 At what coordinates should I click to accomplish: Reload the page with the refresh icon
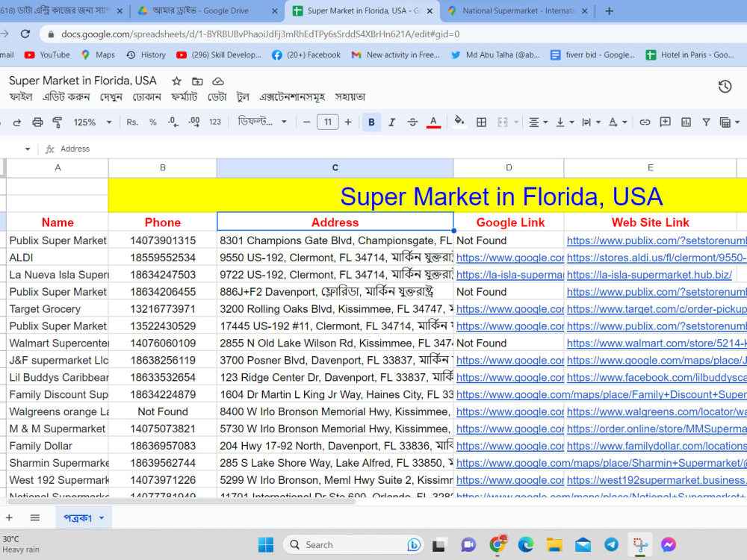(25, 34)
